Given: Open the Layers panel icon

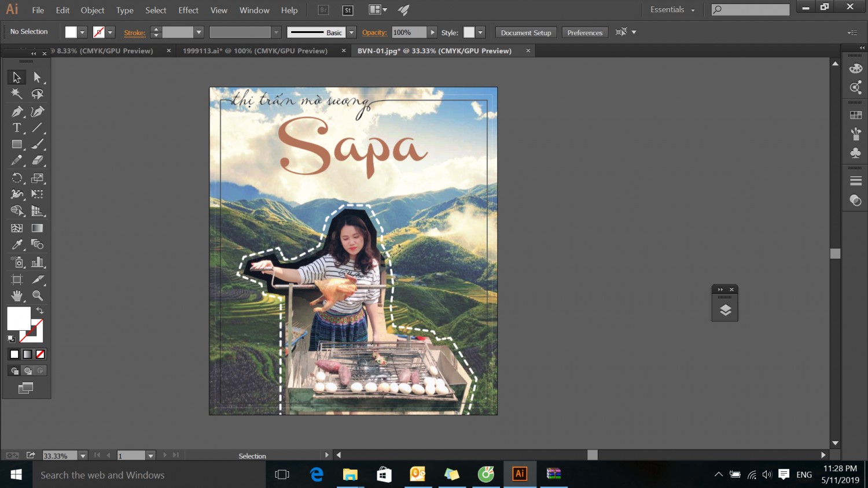Looking at the screenshot, I should pos(725,310).
